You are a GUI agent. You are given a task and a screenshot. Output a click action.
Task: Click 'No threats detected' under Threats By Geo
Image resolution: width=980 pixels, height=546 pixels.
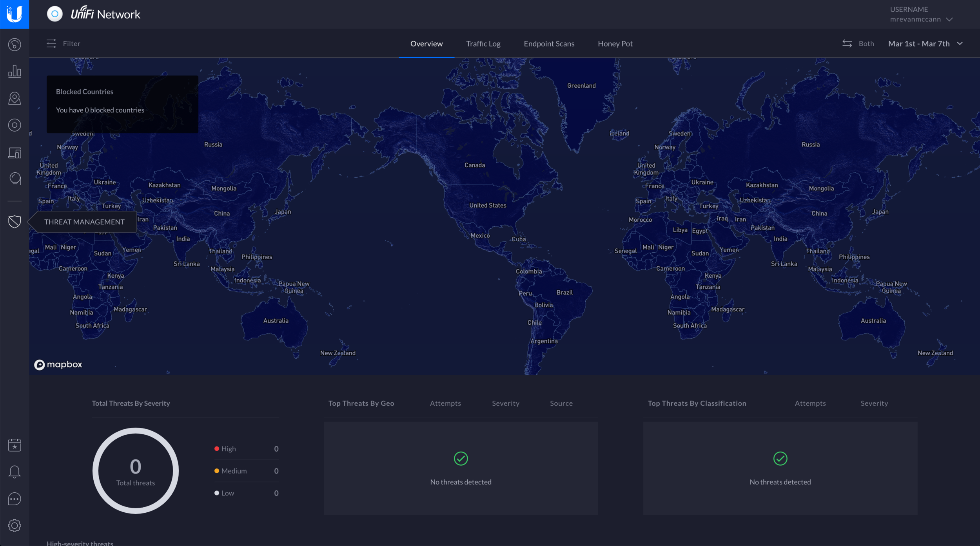pyautogui.click(x=461, y=482)
